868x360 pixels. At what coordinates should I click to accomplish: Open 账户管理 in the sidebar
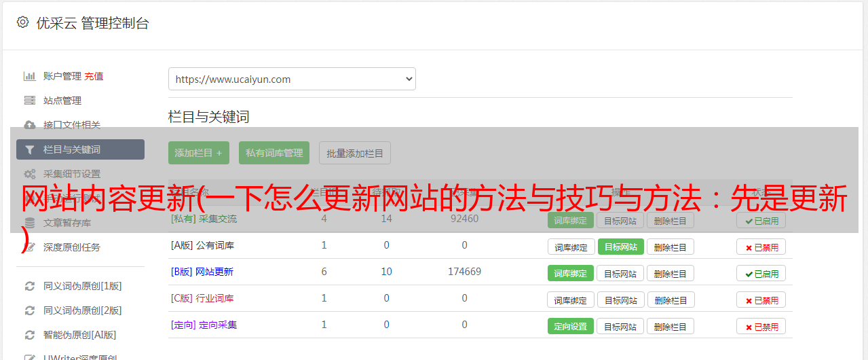click(62, 76)
